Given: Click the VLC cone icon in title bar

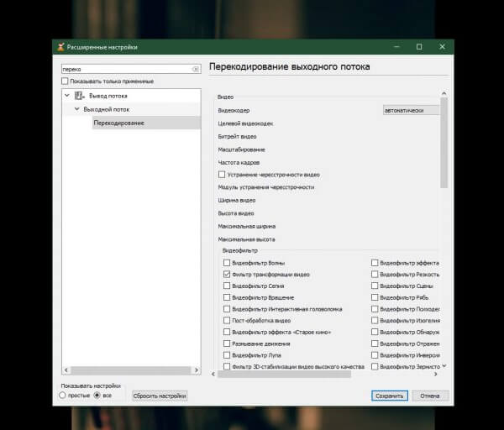Looking at the screenshot, I should tap(60, 47).
